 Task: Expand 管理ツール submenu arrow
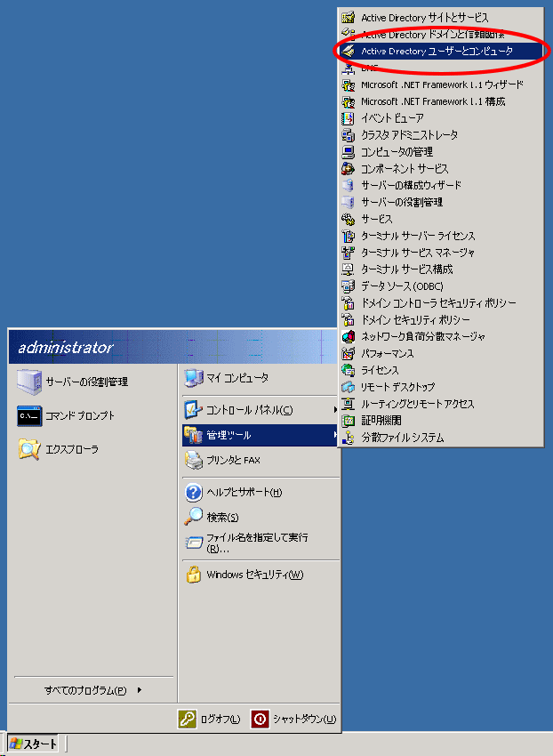[x=335, y=435]
